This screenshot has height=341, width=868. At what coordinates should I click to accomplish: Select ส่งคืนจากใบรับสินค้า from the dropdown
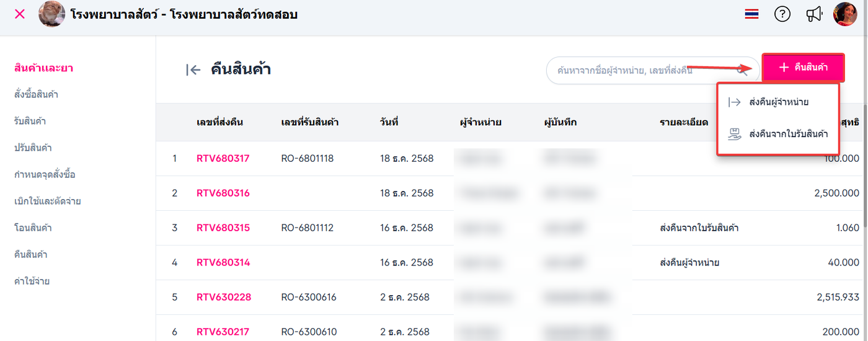[778, 133]
